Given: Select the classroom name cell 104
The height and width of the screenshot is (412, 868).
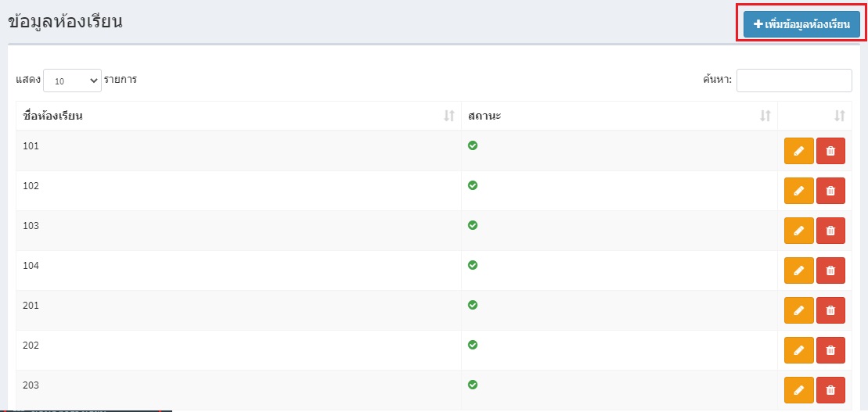Looking at the screenshot, I should [239, 270].
